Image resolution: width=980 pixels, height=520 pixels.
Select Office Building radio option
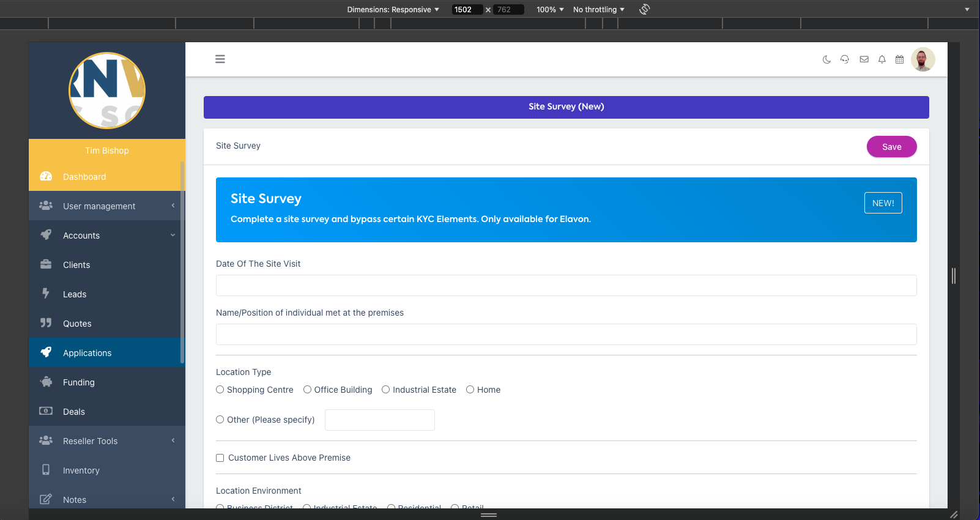pos(308,390)
